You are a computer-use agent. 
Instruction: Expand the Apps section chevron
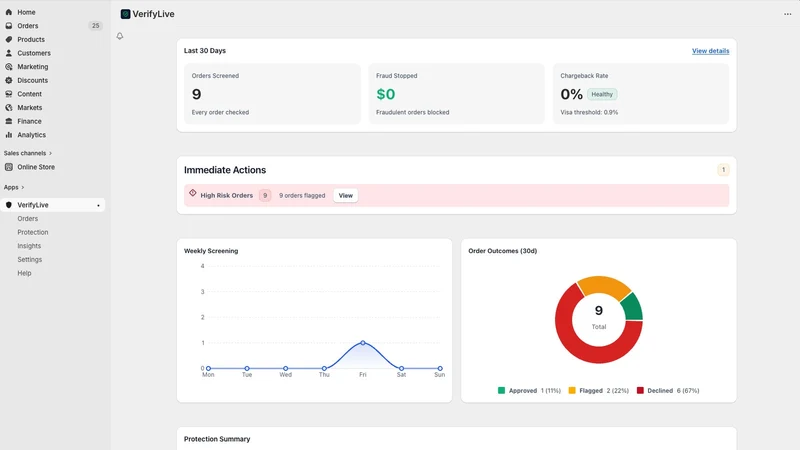pyautogui.click(x=22, y=187)
